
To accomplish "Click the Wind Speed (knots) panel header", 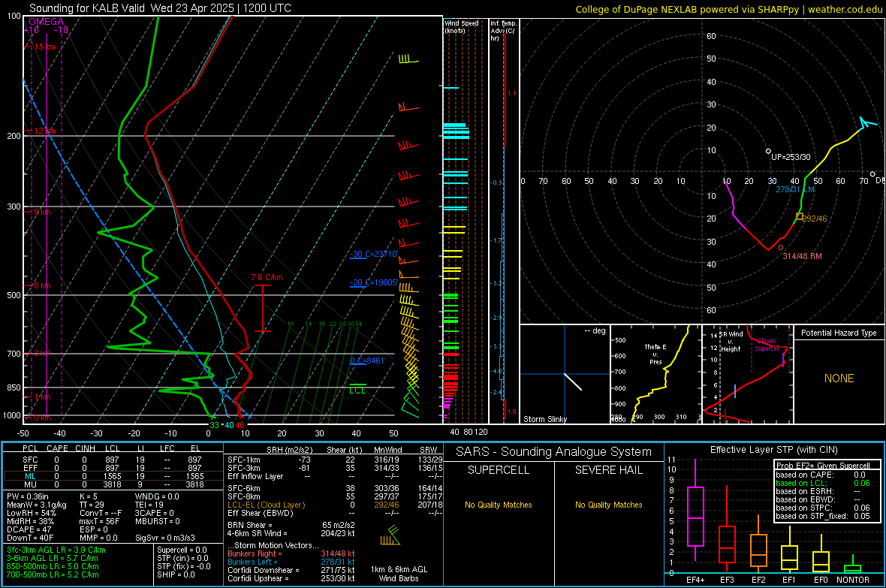I will coord(462,26).
